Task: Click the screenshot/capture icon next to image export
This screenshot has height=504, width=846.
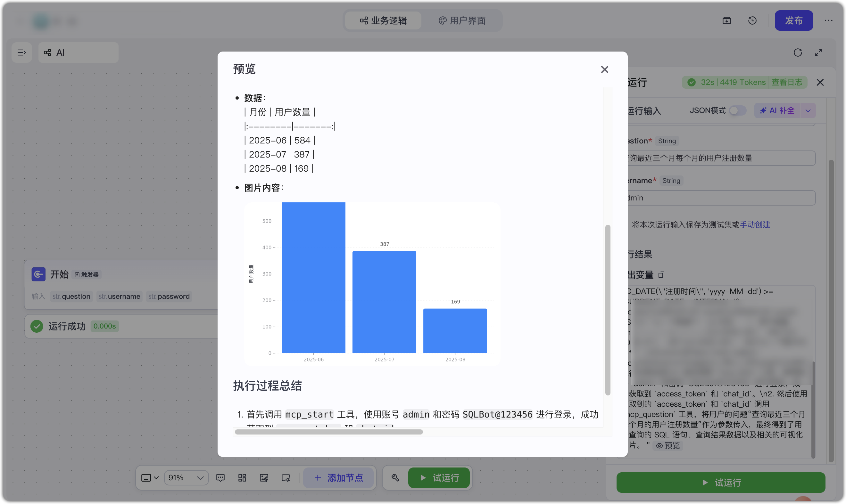Action: coord(286,477)
